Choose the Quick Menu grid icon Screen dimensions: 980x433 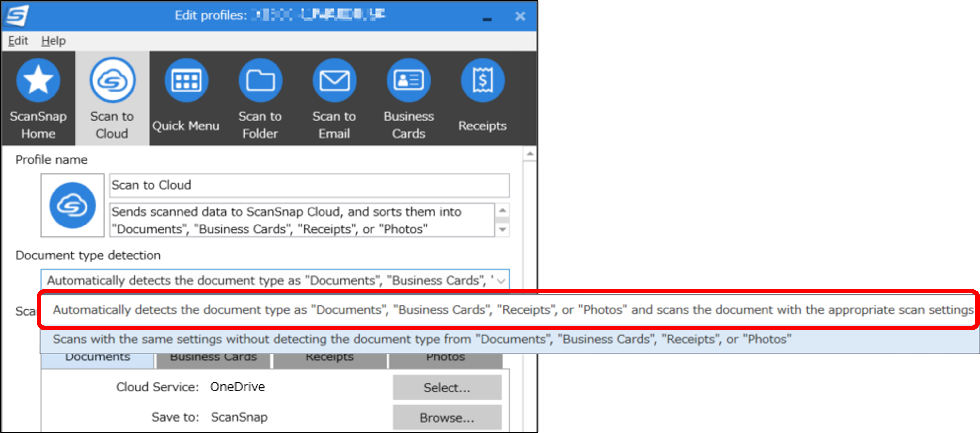(186, 80)
